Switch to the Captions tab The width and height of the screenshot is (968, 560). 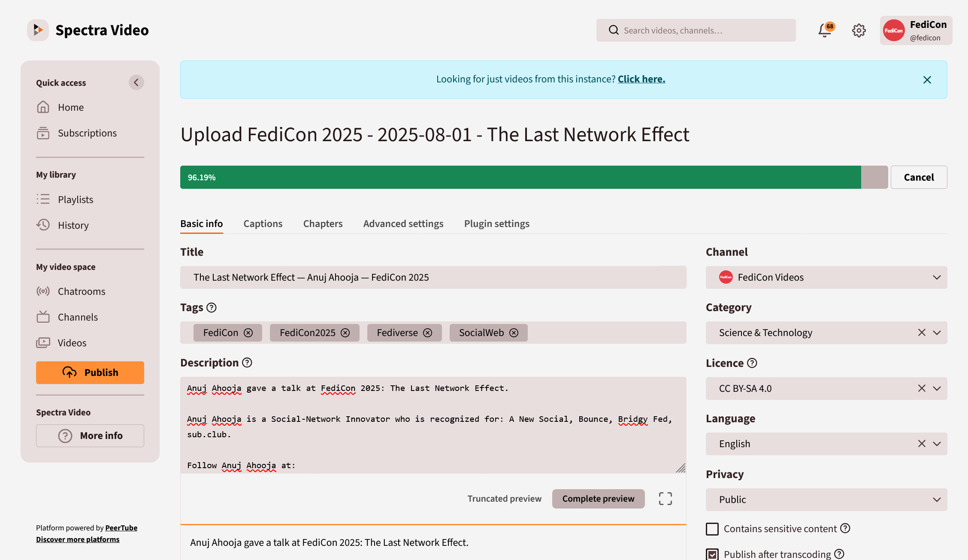coord(263,224)
